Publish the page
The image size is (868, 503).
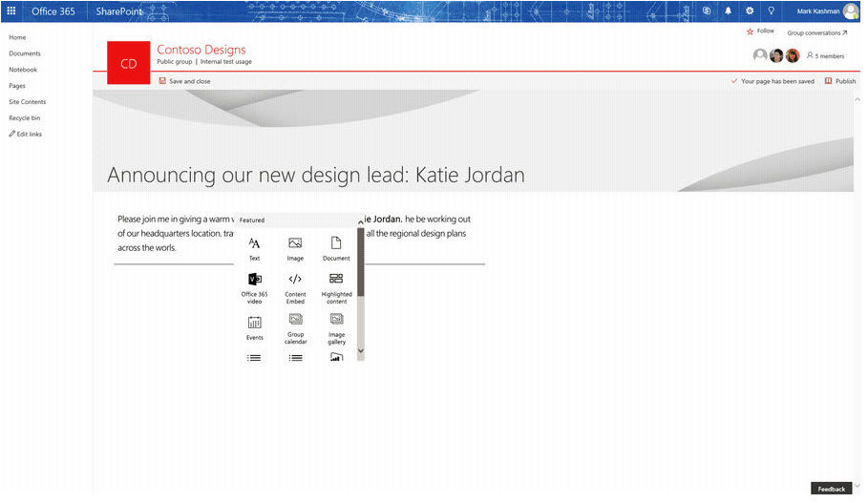[x=840, y=81]
